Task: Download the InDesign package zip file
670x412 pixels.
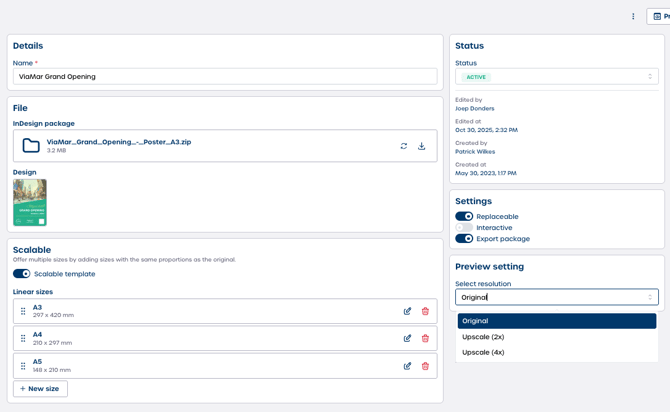Action: point(422,146)
